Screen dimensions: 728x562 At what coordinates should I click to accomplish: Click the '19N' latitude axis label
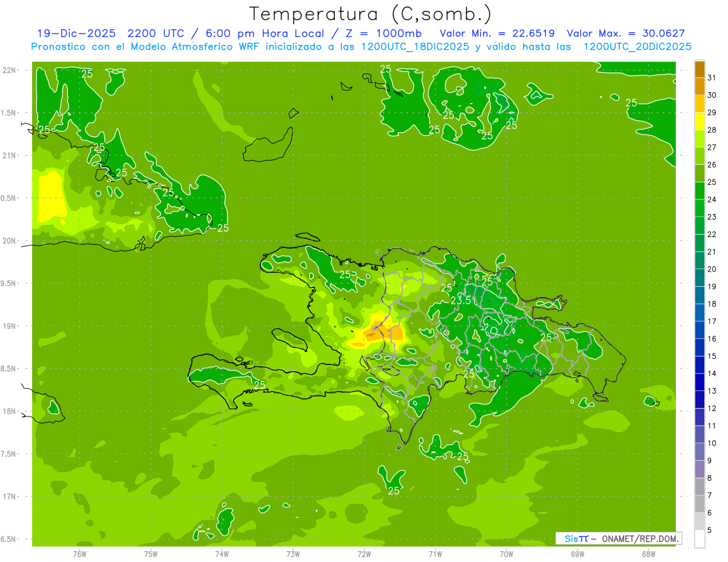pos(10,326)
